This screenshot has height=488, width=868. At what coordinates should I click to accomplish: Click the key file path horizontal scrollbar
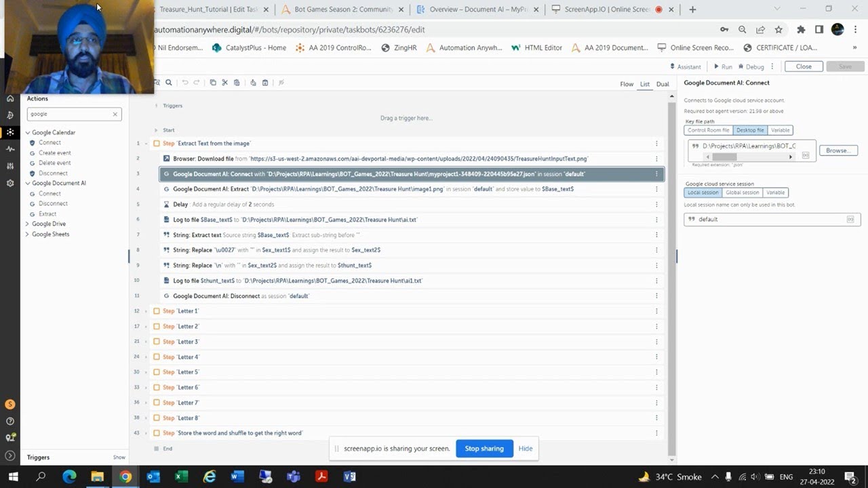coord(725,157)
